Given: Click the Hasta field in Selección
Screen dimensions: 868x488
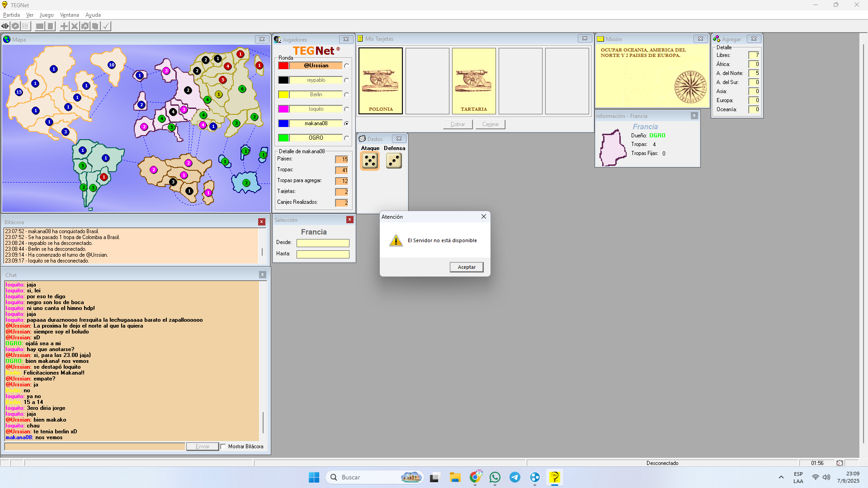Looking at the screenshot, I should [x=323, y=254].
